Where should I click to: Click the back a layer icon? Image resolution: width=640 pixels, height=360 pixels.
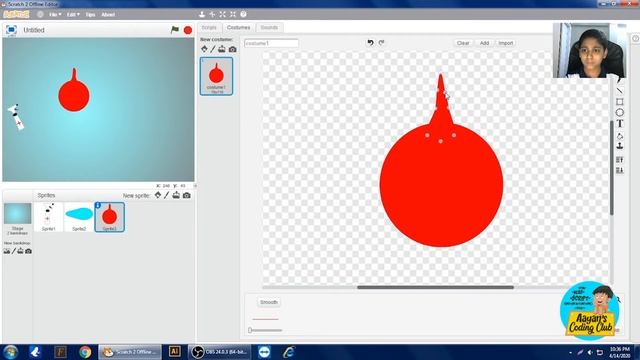coord(620,170)
